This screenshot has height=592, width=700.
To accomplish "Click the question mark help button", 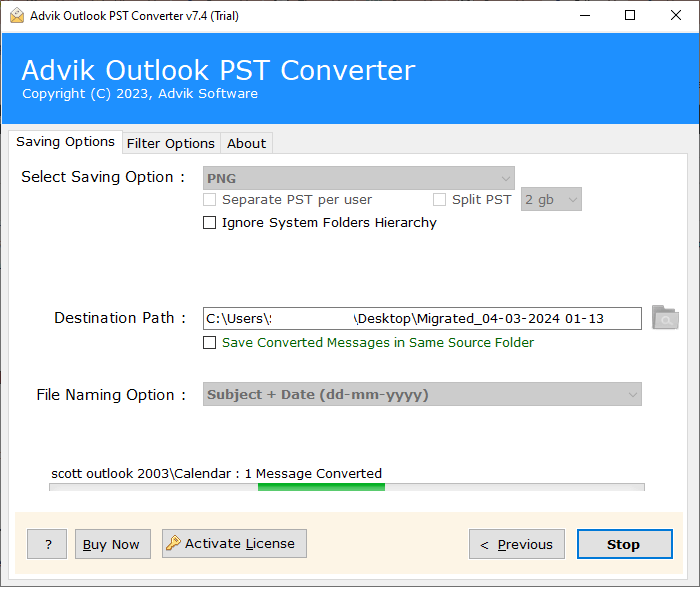I will click(x=47, y=544).
